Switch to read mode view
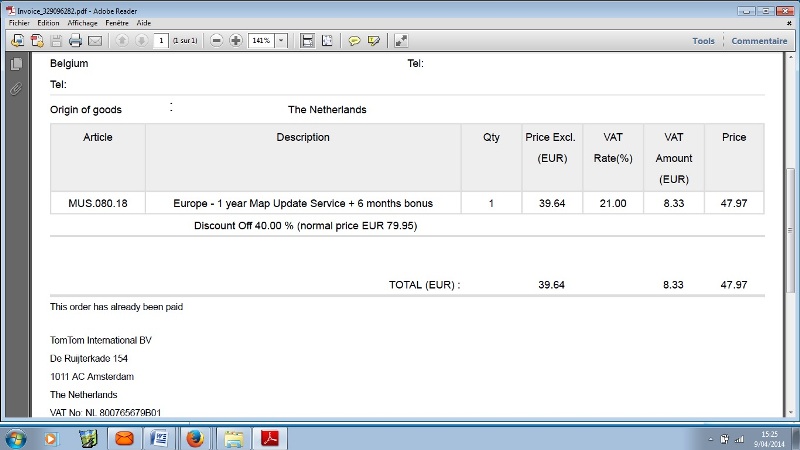 [x=401, y=41]
